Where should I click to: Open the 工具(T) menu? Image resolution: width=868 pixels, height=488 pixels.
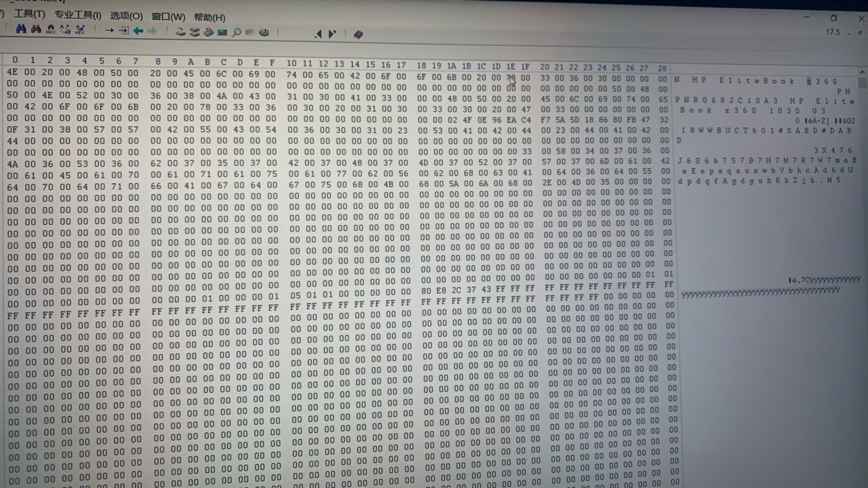(30, 15)
